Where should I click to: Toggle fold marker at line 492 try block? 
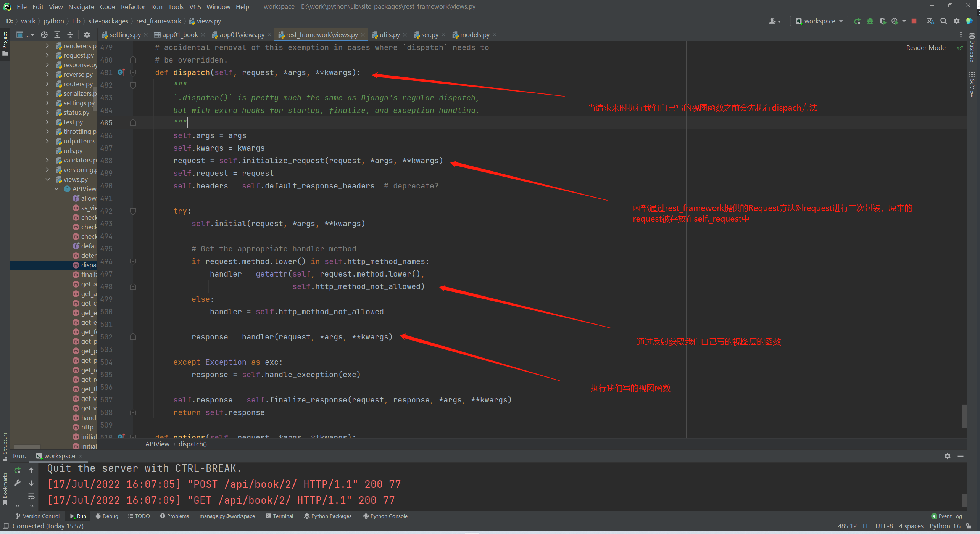(x=133, y=211)
